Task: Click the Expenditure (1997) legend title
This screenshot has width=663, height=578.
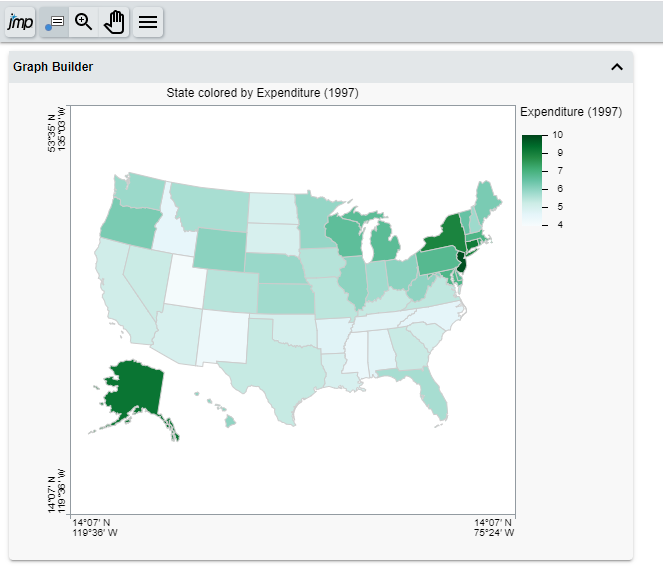Action: click(x=571, y=112)
